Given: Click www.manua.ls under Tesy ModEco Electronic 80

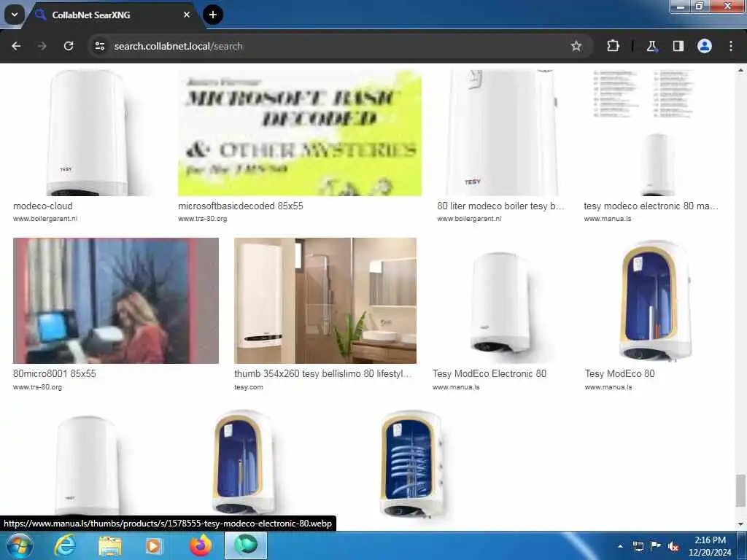Looking at the screenshot, I should pyautogui.click(x=456, y=387).
